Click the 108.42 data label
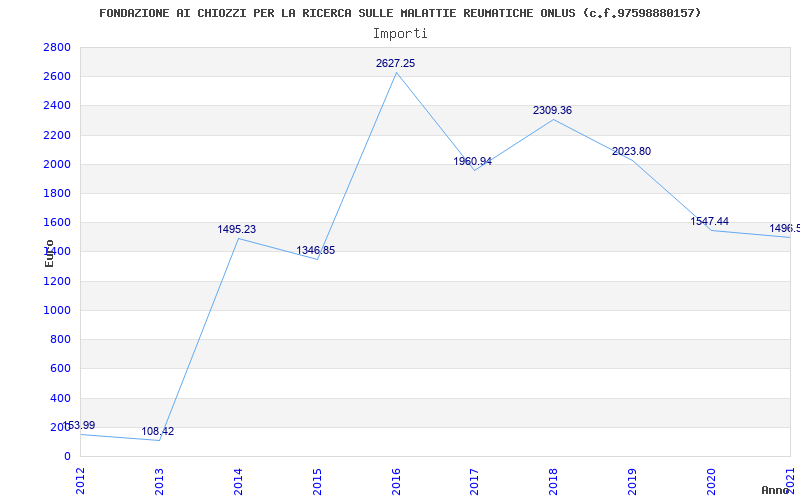 coord(158,432)
